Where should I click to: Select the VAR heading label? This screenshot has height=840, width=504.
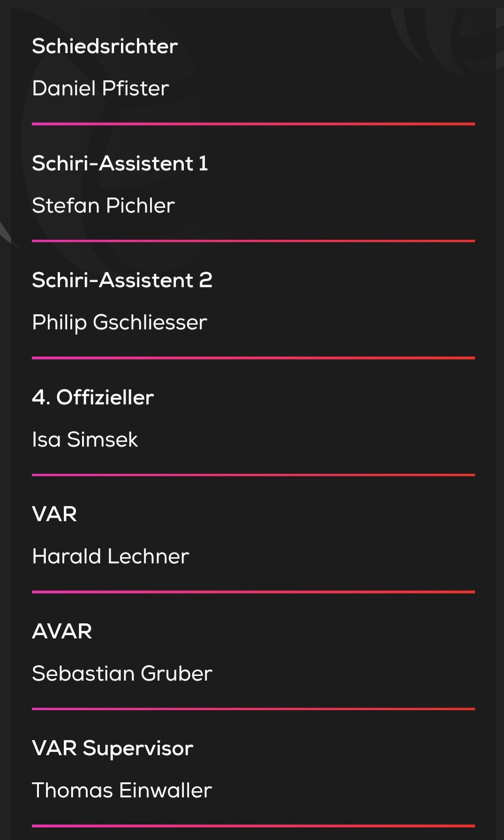(54, 514)
